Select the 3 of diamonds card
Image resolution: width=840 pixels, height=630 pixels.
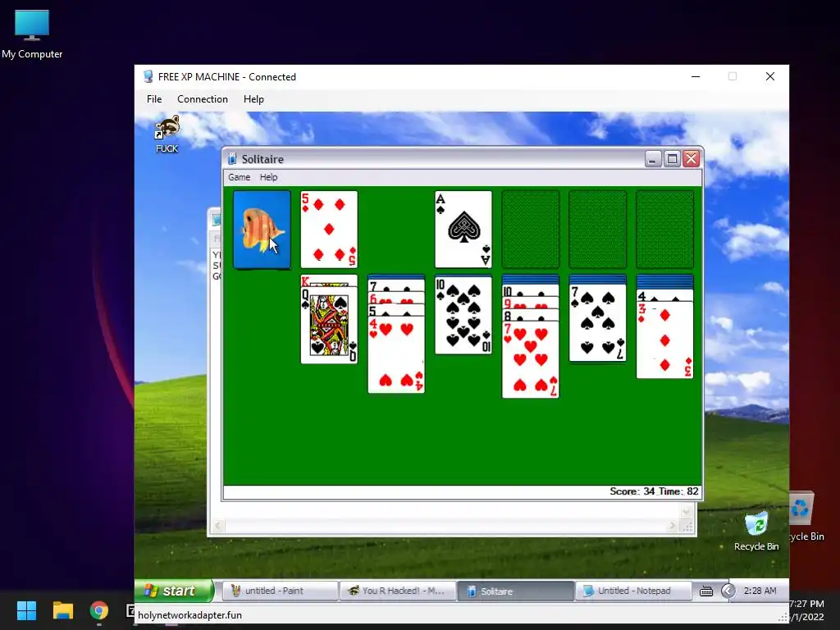pos(664,340)
